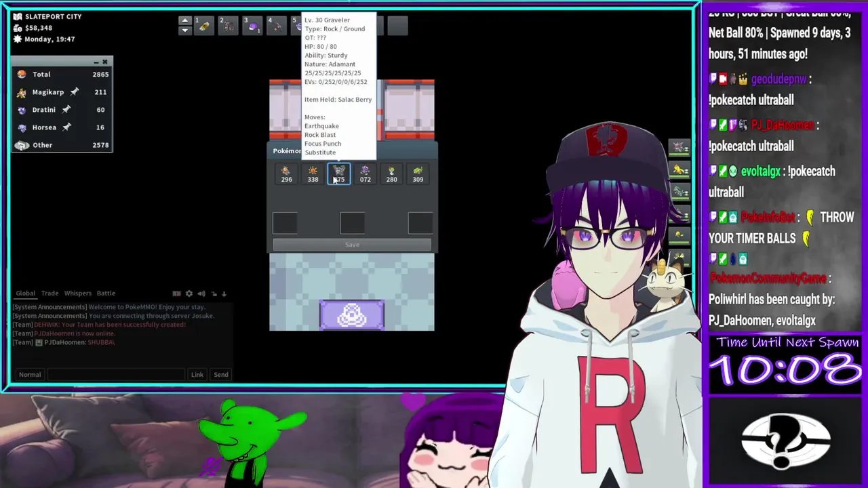This screenshot has width=868, height=488.
Task: Select party Pokémon numbered 280
Action: click(391, 174)
